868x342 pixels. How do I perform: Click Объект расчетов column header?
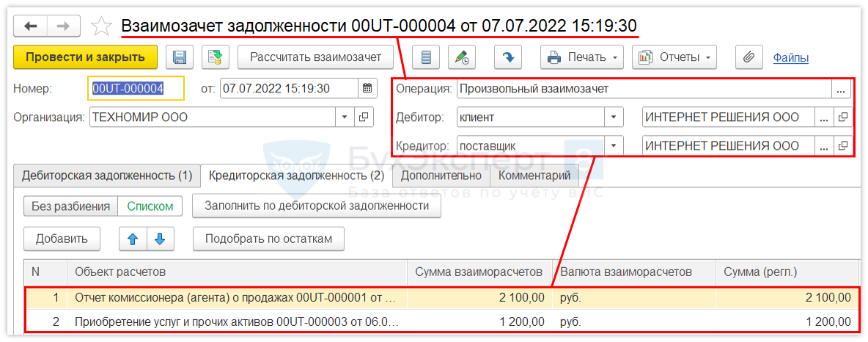pyautogui.click(x=237, y=272)
